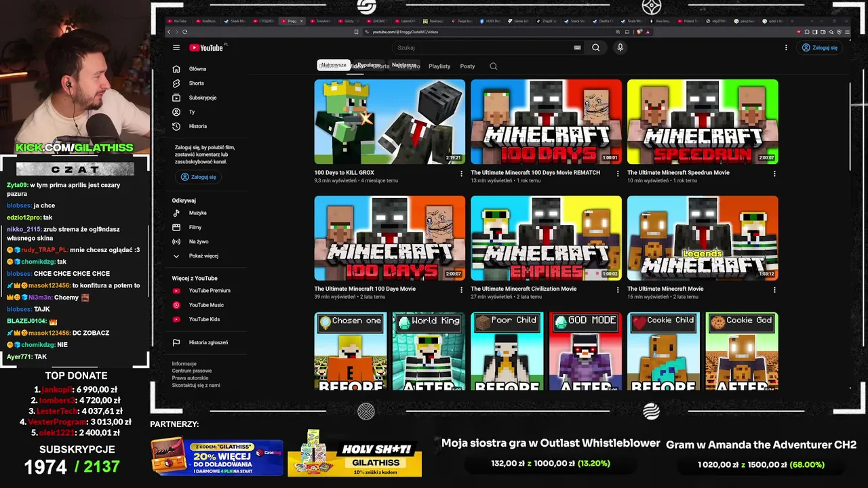Open the three-dot settings menu beside Zaloguj się
The width and height of the screenshot is (868, 488).
pos(786,47)
